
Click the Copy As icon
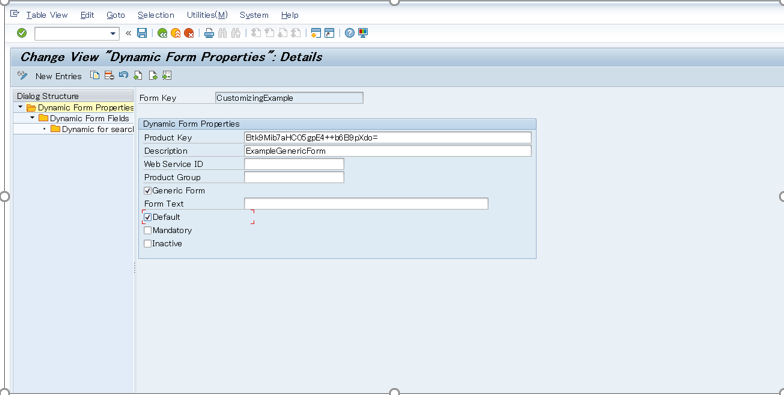click(94, 76)
